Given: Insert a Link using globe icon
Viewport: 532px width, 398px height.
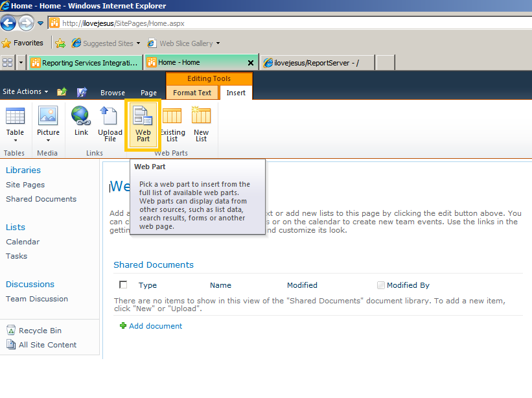Looking at the screenshot, I should pyautogui.click(x=81, y=115).
